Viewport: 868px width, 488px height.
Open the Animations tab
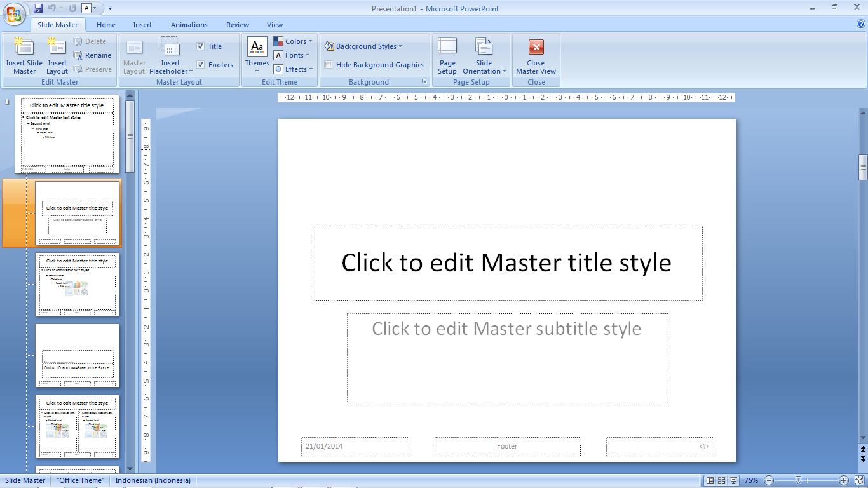point(189,25)
